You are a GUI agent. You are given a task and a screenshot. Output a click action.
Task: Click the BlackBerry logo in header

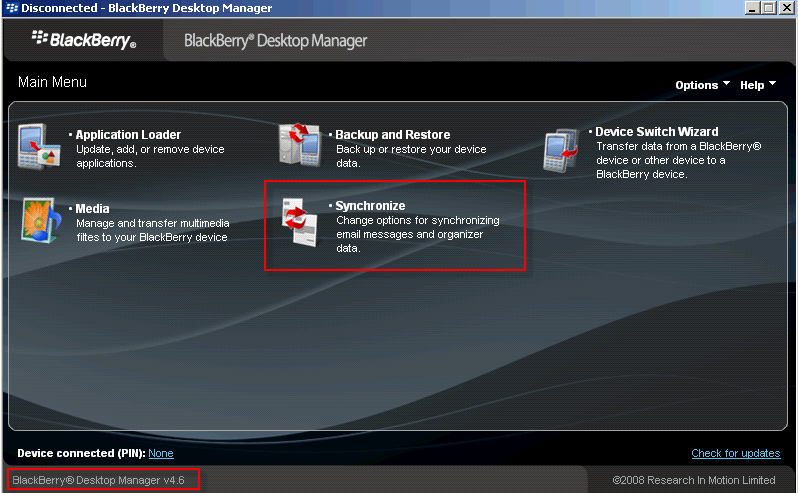coord(84,40)
